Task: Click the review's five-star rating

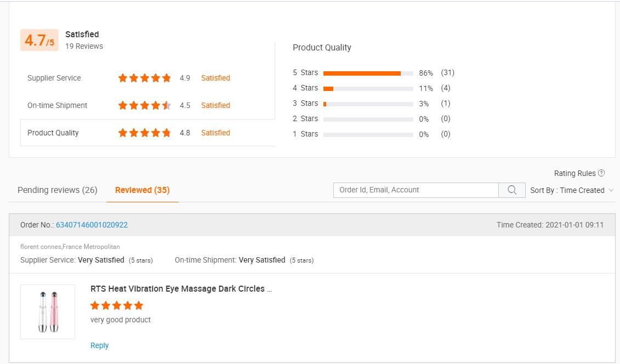Action: (x=117, y=305)
